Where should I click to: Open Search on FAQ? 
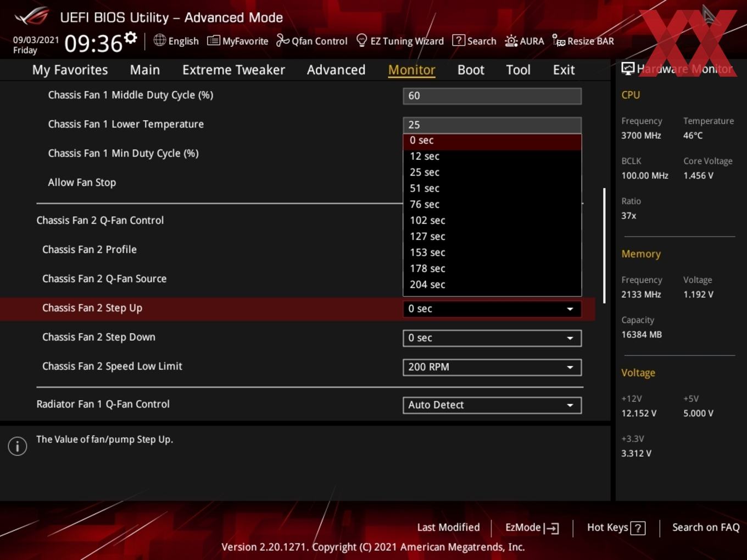tap(706, 528)
